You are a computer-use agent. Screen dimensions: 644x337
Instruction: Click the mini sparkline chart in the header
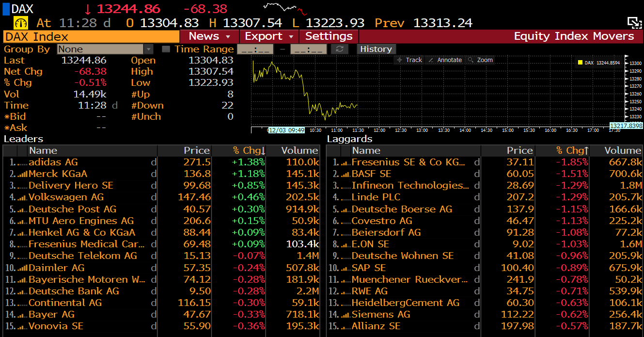tap(285, 8)
